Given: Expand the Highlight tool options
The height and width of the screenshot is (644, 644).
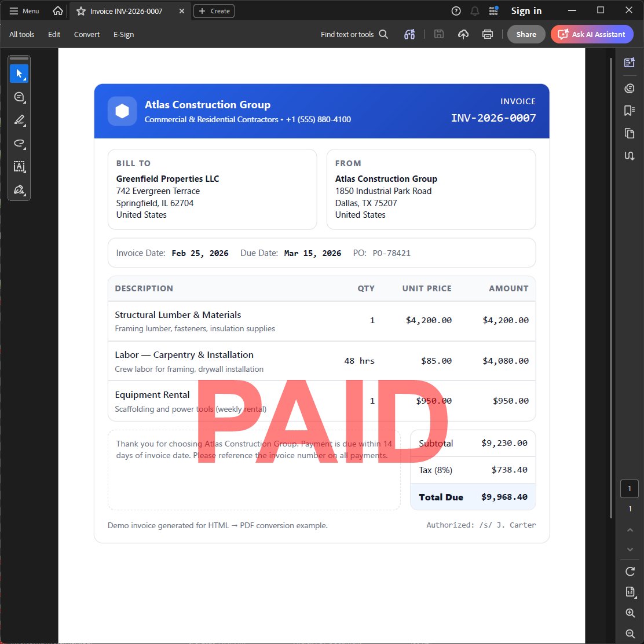Looking at the screenshot, I should [x=24, y=125].
